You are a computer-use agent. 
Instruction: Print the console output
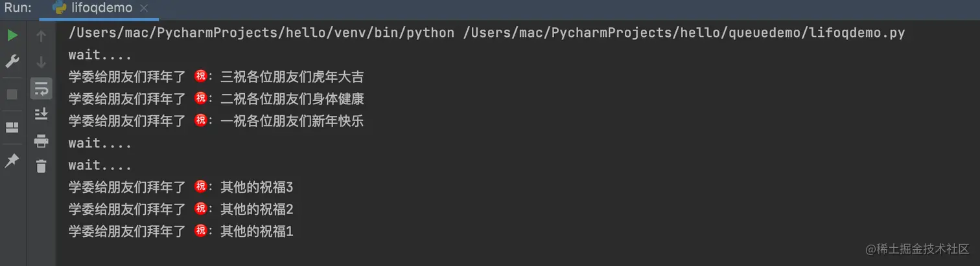pyautogui.click(x=41, y=140)
